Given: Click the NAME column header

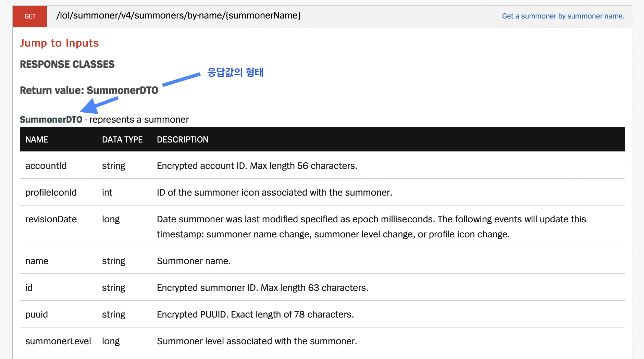Looking at the screenshot, I should [37, 139].
